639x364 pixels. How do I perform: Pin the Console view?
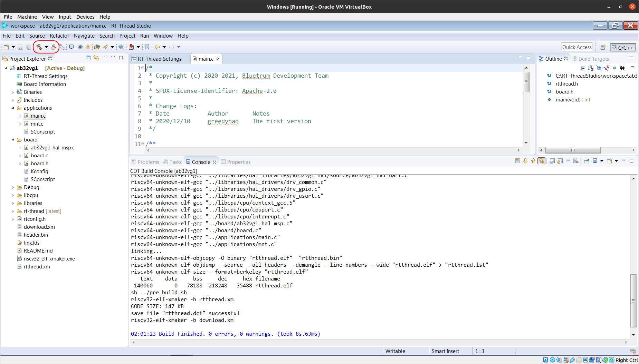tap(587, 161)
